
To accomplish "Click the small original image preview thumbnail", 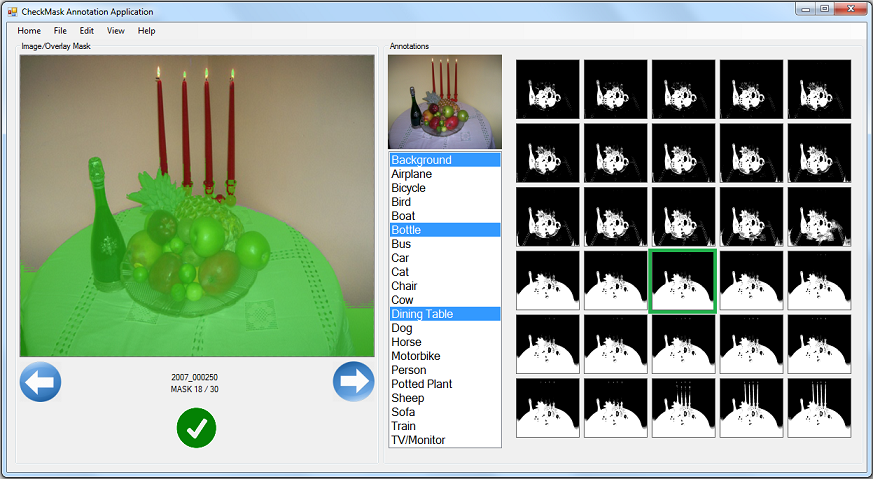I will [444, 102].
